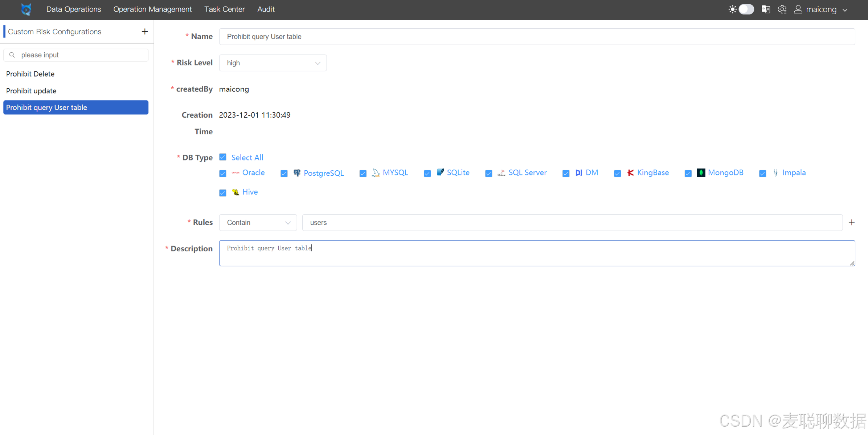Uncheck the Oracle database checkbox
Image resolution: width=868 pixels, height=435 pixels.
tap(223, 173)
